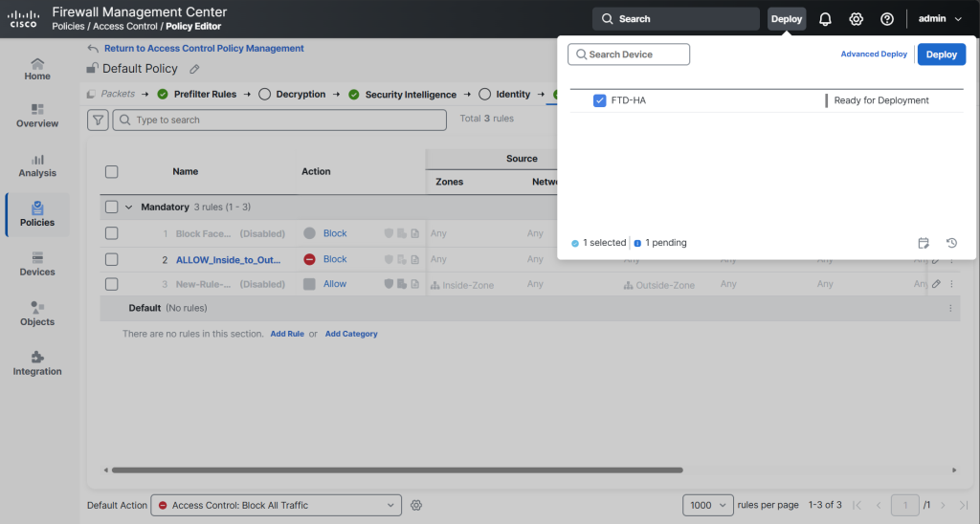Go to Home in sidebar
The height and width of the screenshot is (524, 980).
tap(37, 70)
